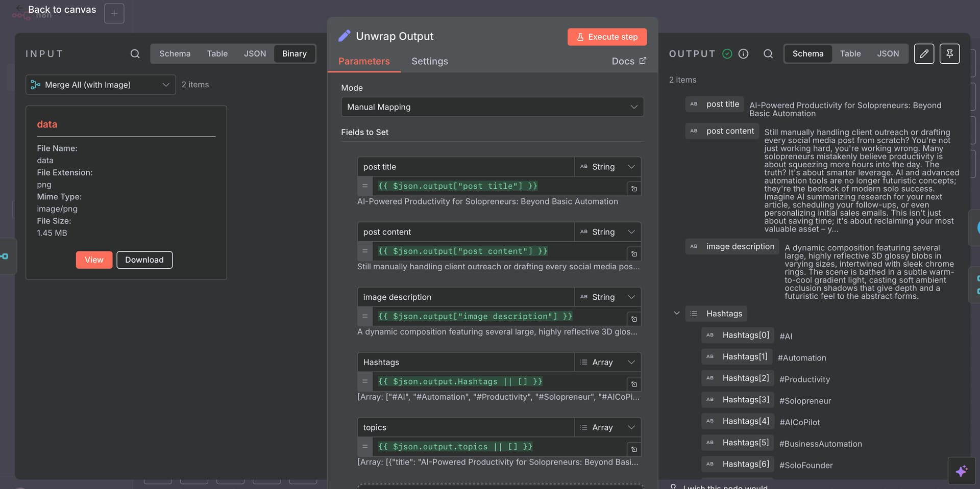
Task: Open Merge All (with Image) input selector
Action: point(101,85)
